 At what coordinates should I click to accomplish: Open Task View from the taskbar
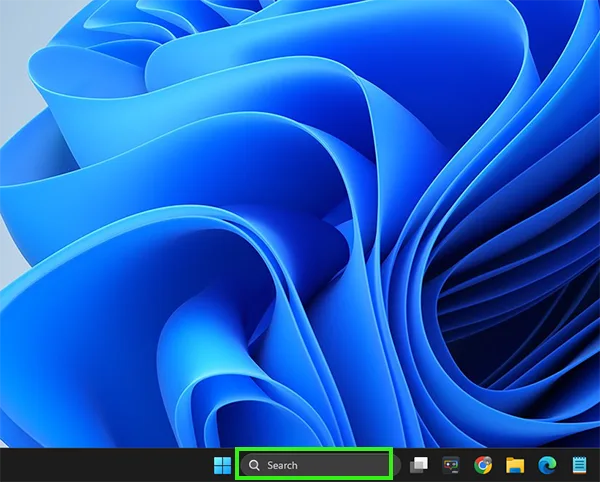click(x=419, y=465)
